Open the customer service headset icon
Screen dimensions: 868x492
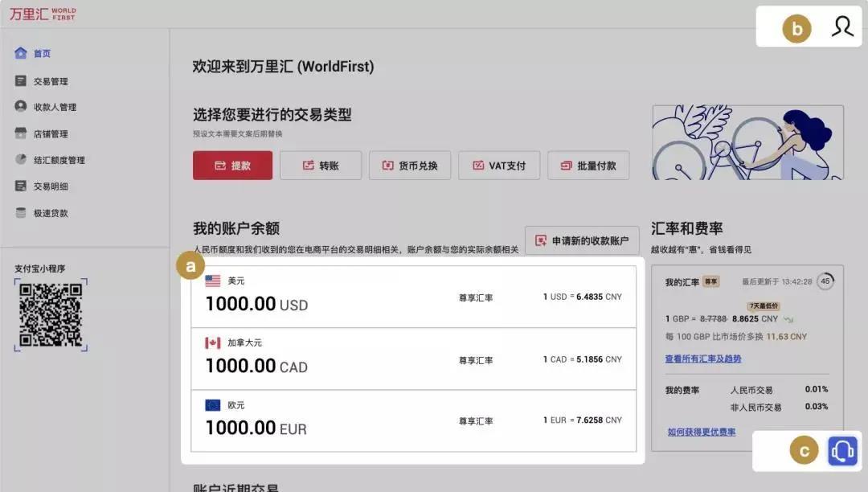(842, 451)
